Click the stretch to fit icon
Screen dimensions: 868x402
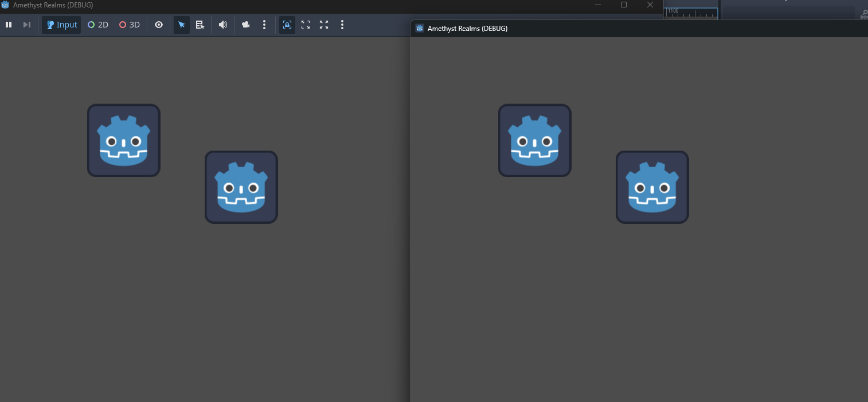(x=324, y=25)
